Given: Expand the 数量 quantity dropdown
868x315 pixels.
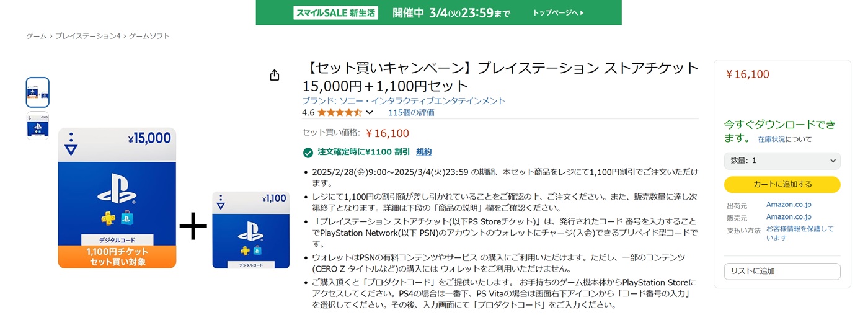Looking at the screenshot, I should [782, 161].
